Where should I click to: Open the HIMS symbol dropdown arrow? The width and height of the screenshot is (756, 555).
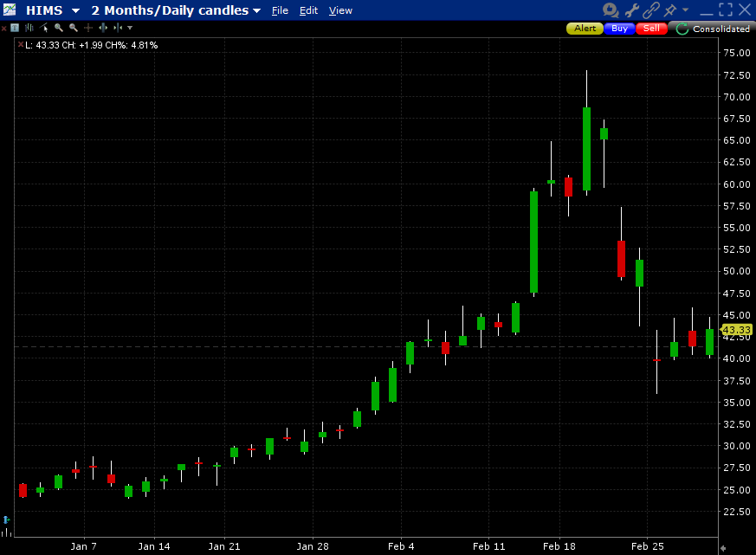pyautogui.click(x=75, y=10)
